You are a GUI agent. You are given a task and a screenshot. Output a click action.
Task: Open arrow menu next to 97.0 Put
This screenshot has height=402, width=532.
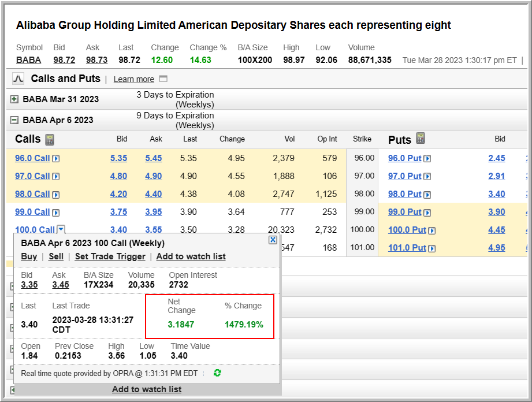pos(427,176)
